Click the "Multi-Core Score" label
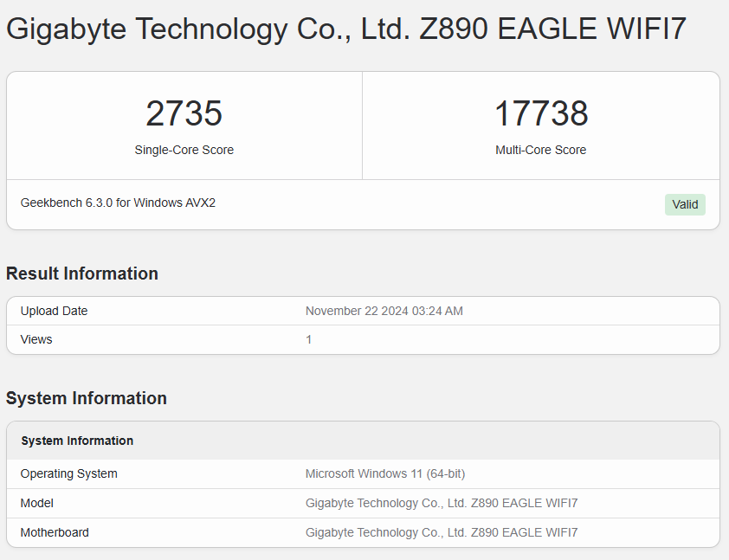 [x=541, y=150]
